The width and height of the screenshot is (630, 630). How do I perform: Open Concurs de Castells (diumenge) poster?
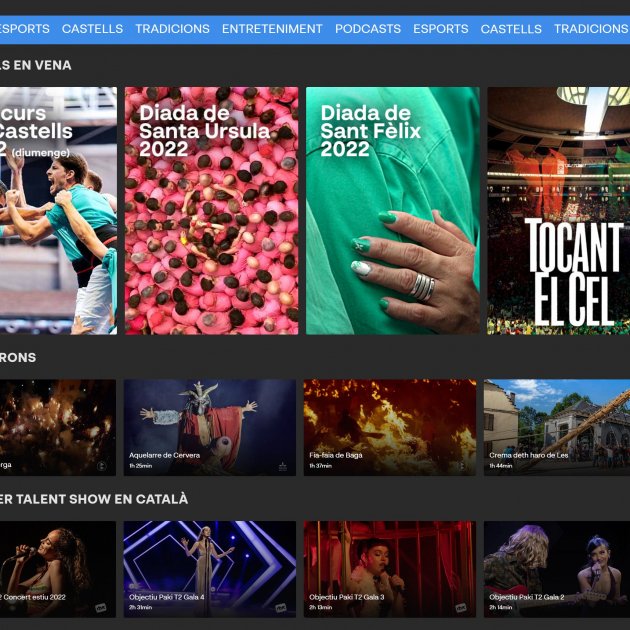[x=59, y=211]
